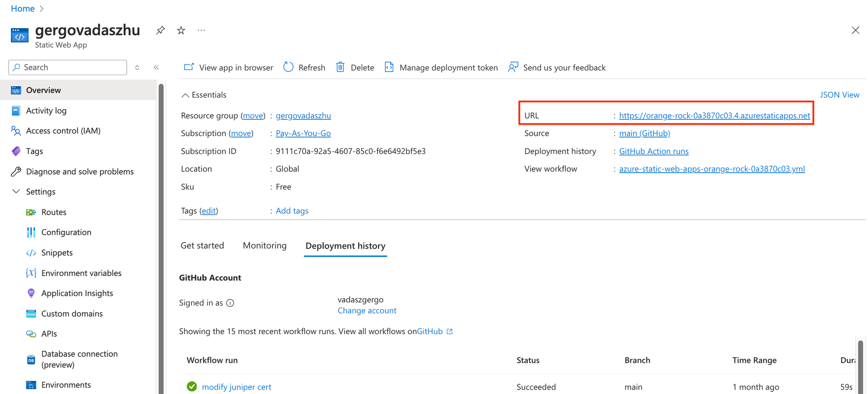Open JSON View
The width and height of the screenshot is (868, 394).
[839, 95]
